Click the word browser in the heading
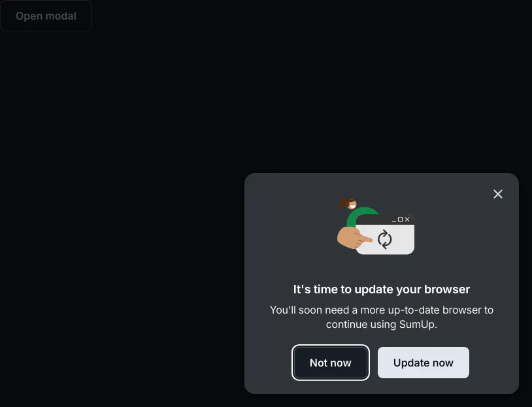Image resolution: width=532 pixels, height=407 pixels. [x=447, y=289]
